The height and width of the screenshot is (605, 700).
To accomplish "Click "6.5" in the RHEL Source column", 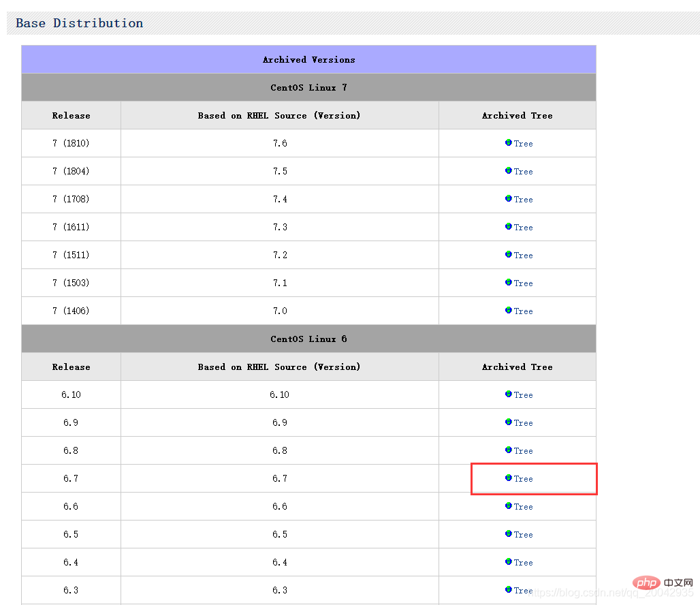I will 280,534.
